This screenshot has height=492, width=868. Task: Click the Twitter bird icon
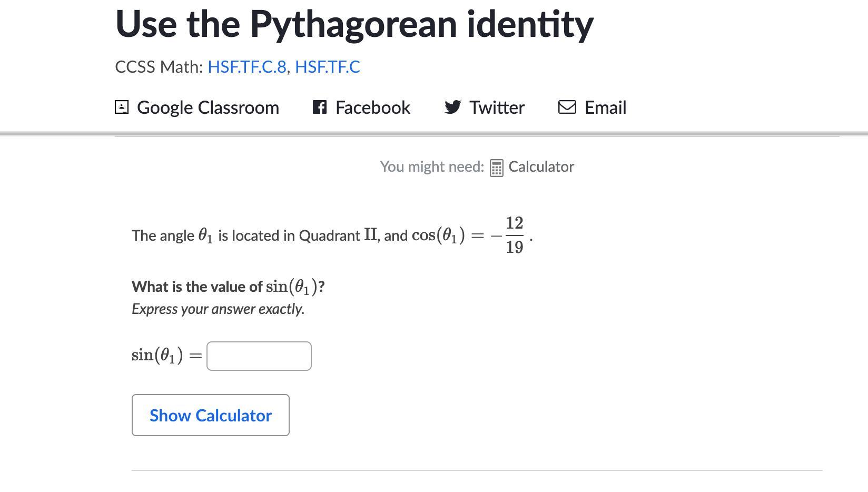452,107
